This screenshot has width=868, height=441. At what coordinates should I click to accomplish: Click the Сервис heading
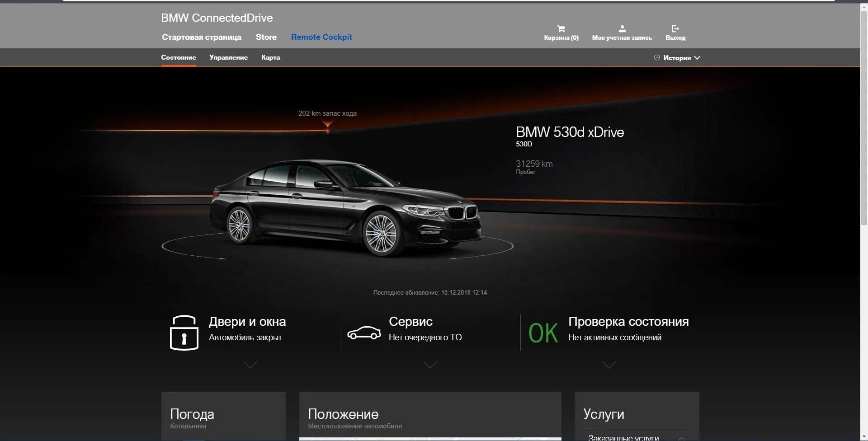coord(410,322)
